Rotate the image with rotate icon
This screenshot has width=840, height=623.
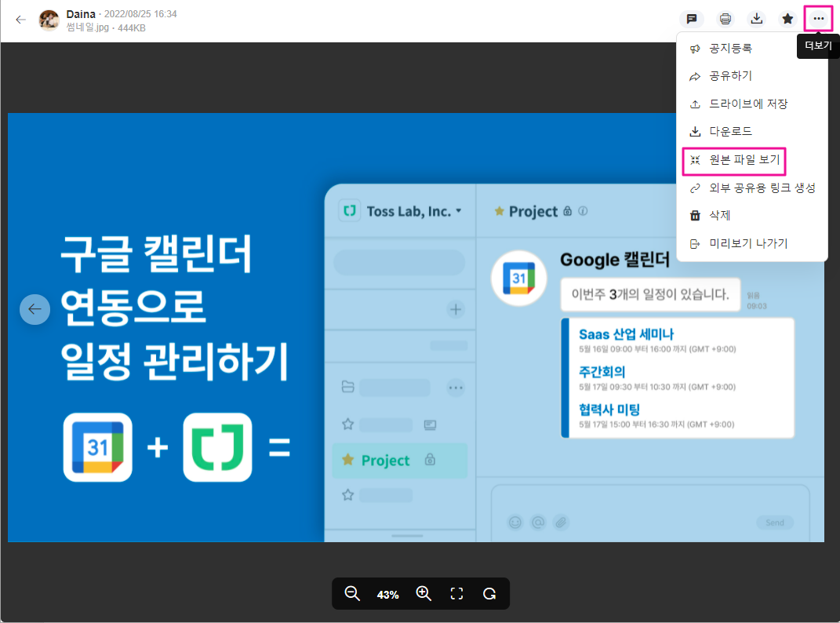point(489,593)
